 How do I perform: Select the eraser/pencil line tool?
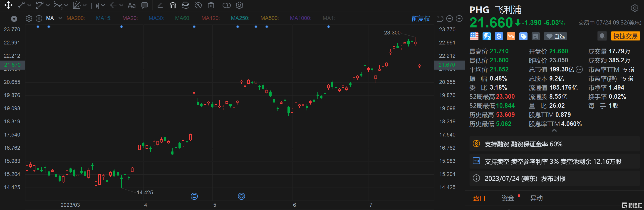[160, 5]
